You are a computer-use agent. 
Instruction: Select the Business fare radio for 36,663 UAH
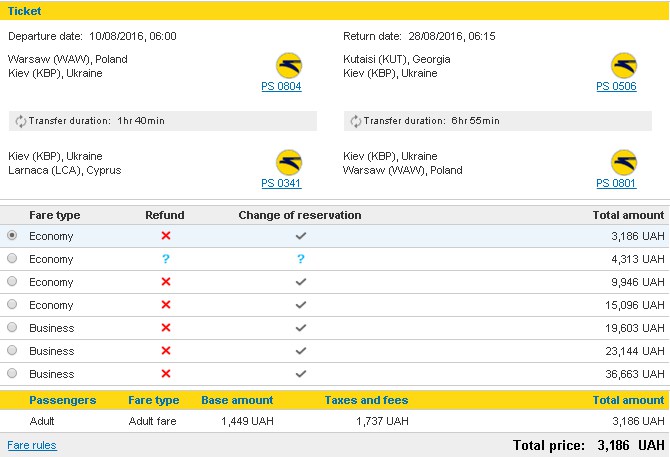point(12,374)
